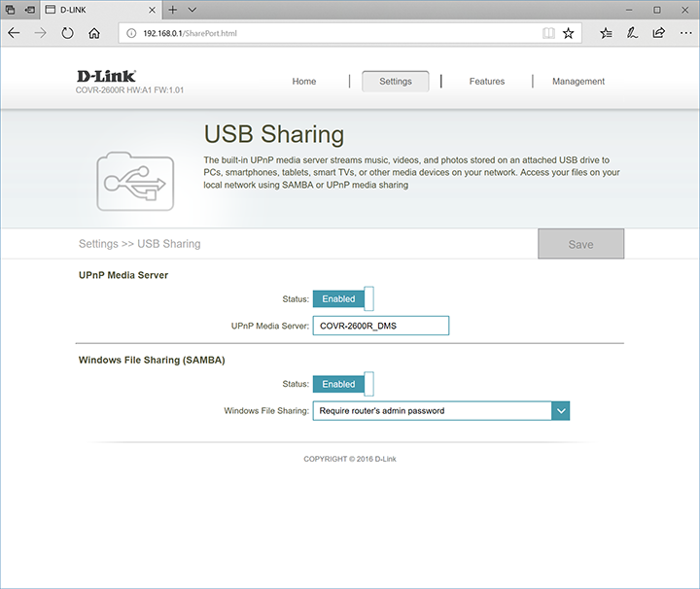This screenshot has width=700, height=589.
Task: Open reading view icon in address bar
Action: click(549, 32)
